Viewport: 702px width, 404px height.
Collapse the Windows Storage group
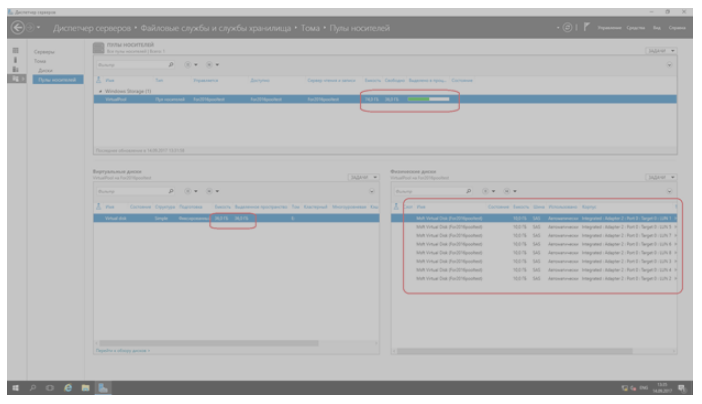99,91
